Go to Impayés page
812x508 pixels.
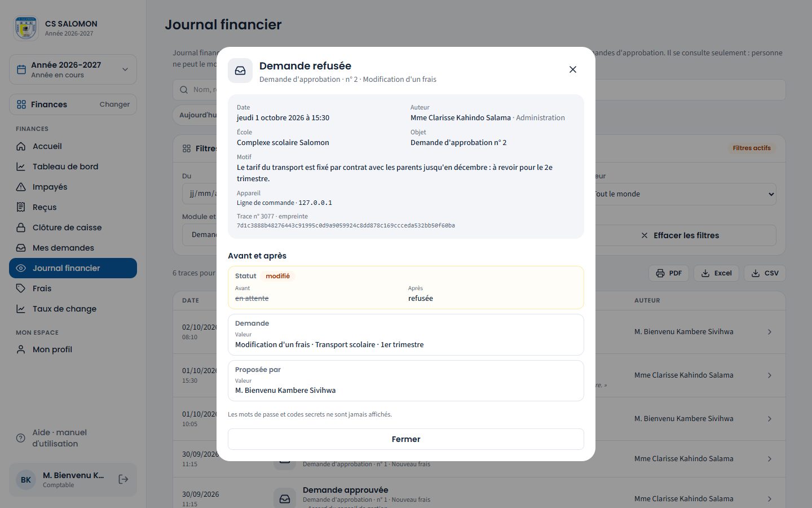coord(73,187)
